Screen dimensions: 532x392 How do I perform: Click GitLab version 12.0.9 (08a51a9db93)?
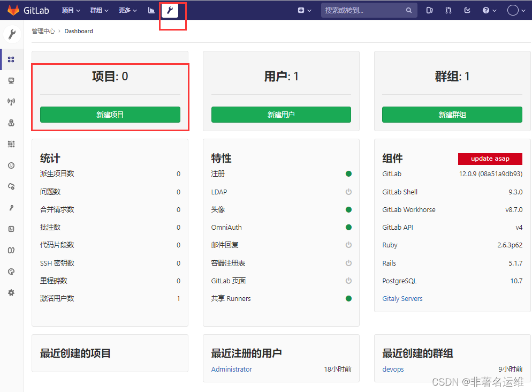pos(491,174)
